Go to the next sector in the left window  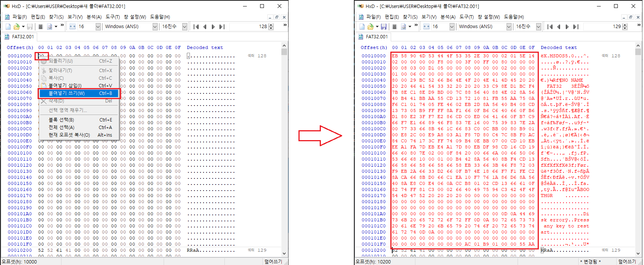[x=213, y=27]
